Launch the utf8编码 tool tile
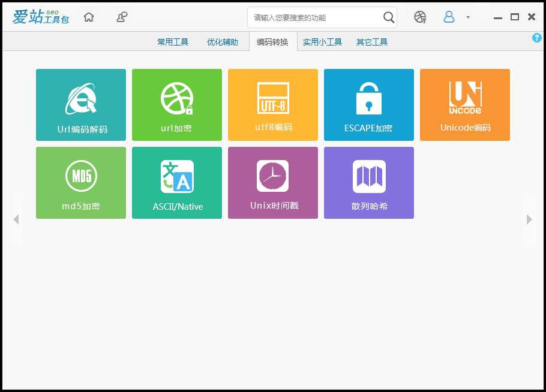The height and width of the screenshot is (392, 546). coord(273,105)
